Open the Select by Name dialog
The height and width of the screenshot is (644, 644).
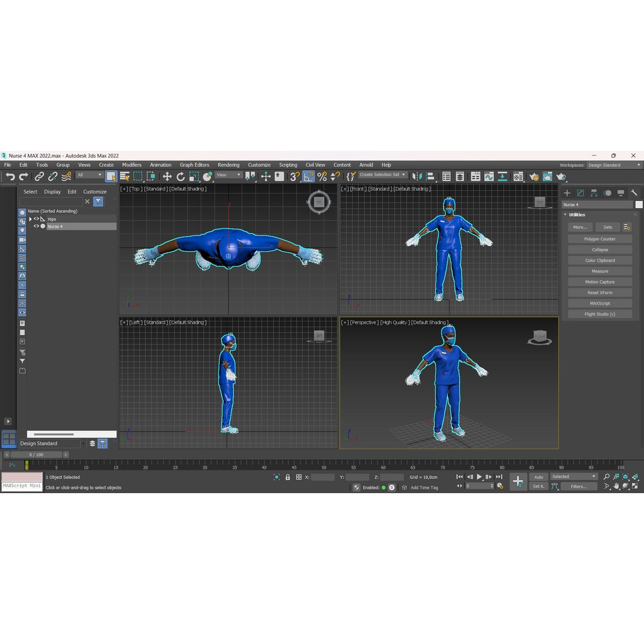125,177
